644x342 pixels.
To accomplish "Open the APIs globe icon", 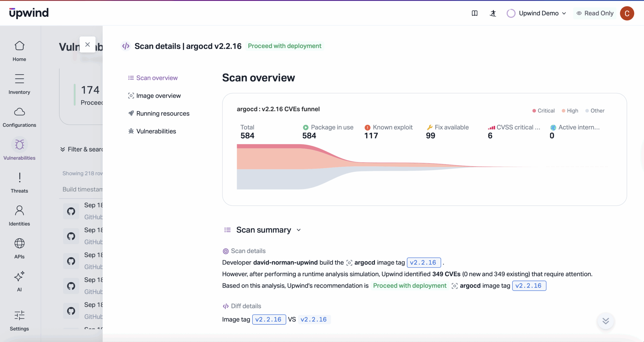I will pos(19,244).
